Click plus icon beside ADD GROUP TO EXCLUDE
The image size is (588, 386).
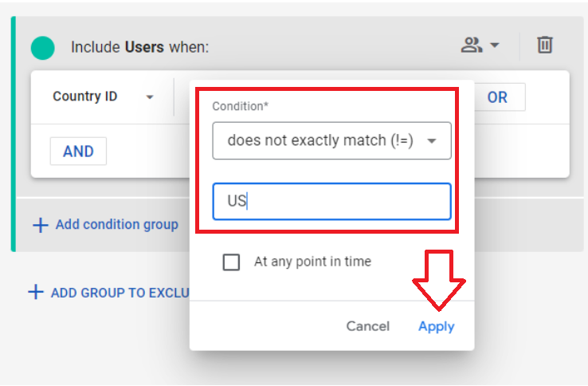36,292
